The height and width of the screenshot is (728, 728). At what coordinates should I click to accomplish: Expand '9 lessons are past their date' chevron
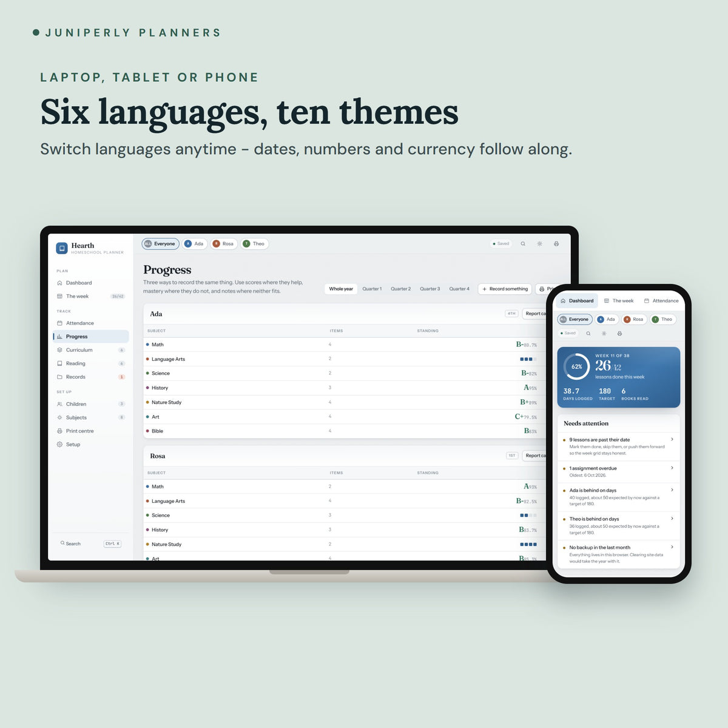(672, 439)
